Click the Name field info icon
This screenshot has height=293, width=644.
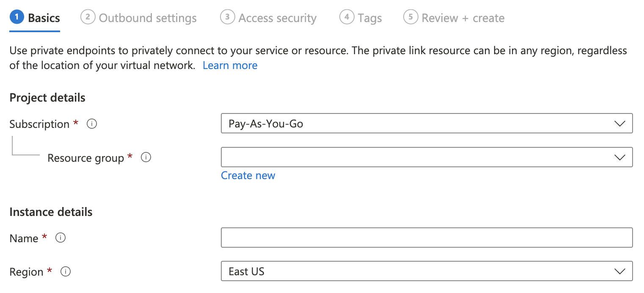61,238
